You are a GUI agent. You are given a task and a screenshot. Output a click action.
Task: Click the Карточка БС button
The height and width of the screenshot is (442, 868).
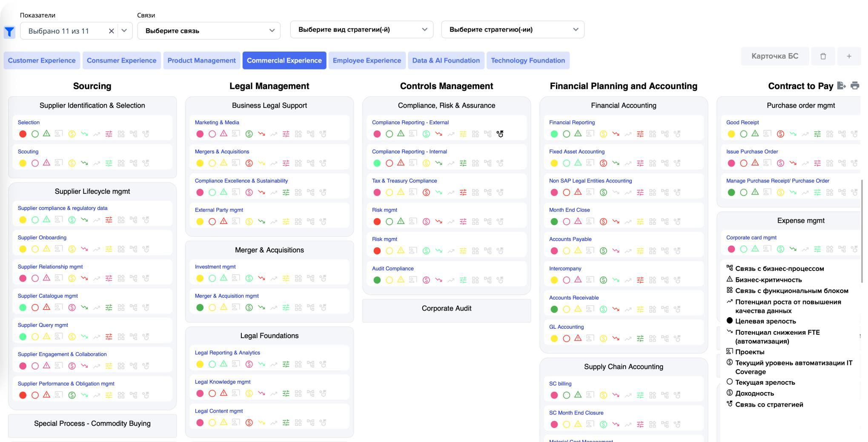[775, 56]
